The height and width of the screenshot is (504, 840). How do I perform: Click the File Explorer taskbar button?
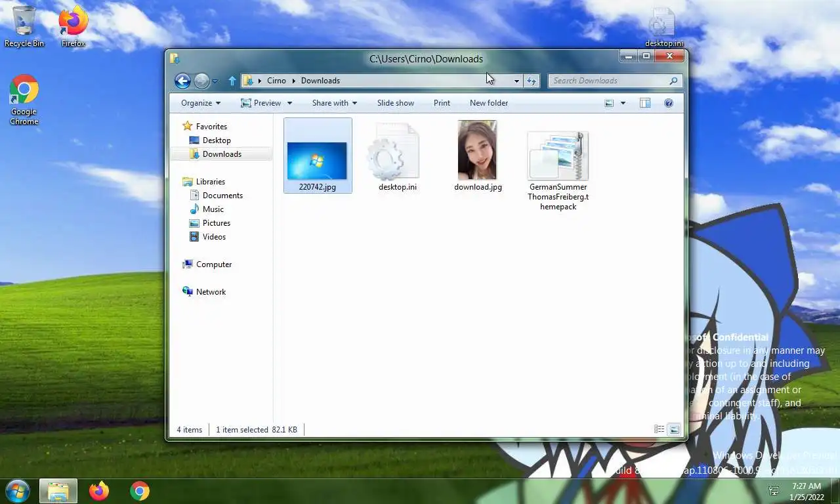58,491
